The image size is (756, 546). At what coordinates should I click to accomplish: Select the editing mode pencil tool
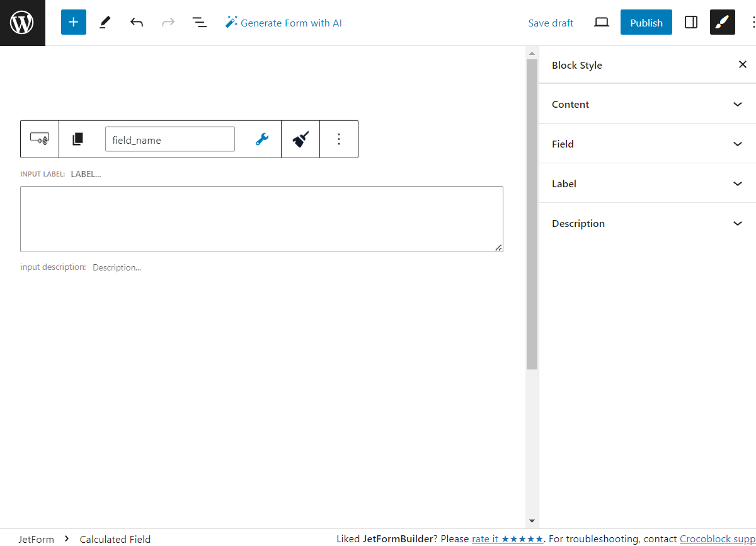point(105,22)
